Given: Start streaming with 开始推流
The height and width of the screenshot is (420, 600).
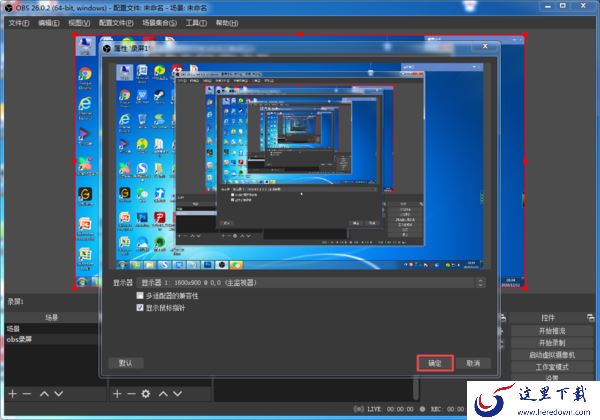Looking at the screenshot, I should (551, 331).
